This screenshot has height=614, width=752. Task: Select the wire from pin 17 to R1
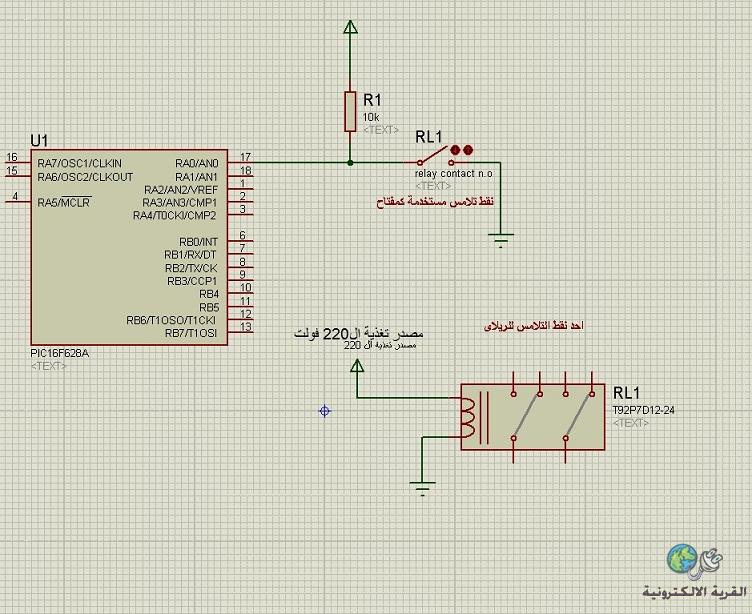tap(300, 163)
